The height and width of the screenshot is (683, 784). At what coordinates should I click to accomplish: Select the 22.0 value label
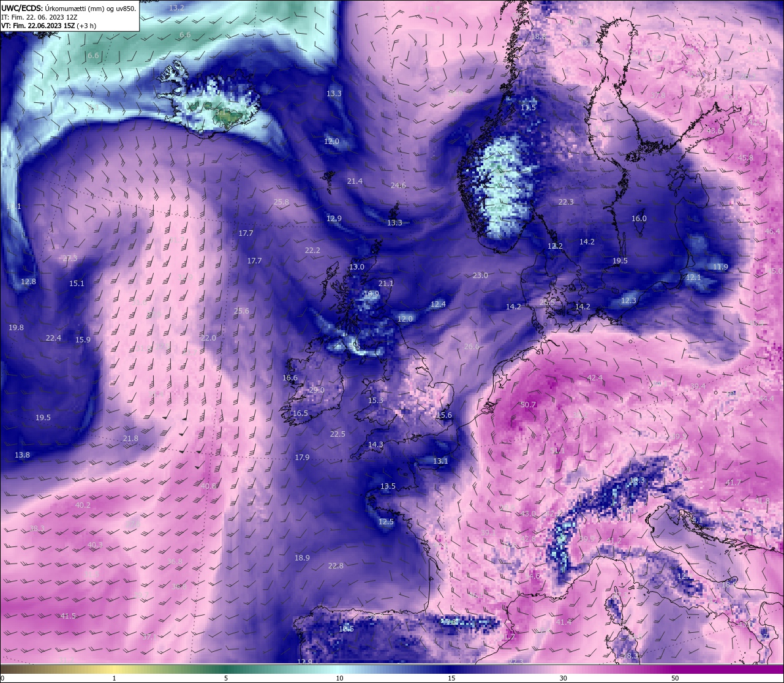208,338
